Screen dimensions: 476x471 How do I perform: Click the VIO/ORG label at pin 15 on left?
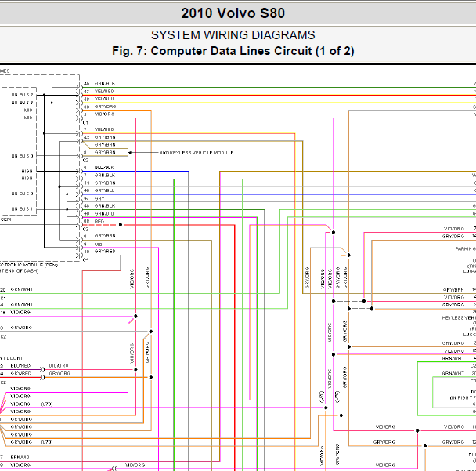pyautogui.click(x=20, y=313)
